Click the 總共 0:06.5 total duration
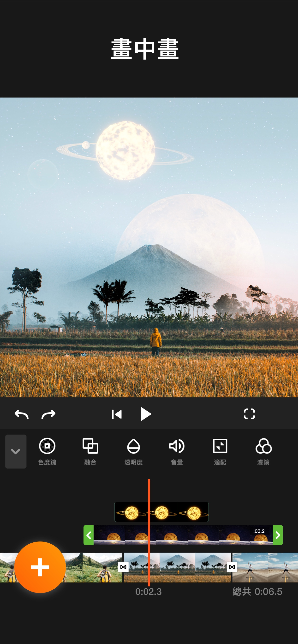 pyautogui.click(x=257, y=592)
